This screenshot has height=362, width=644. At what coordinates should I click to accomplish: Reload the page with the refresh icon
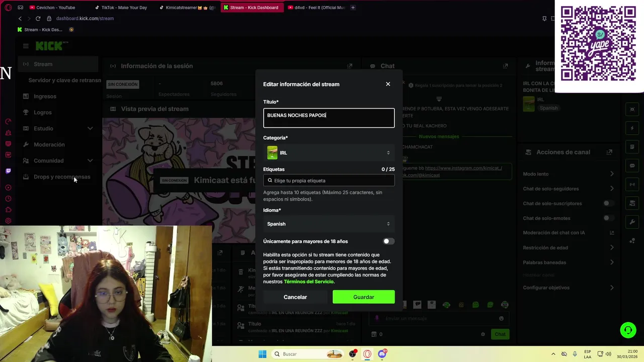click(x=38, y=19)
